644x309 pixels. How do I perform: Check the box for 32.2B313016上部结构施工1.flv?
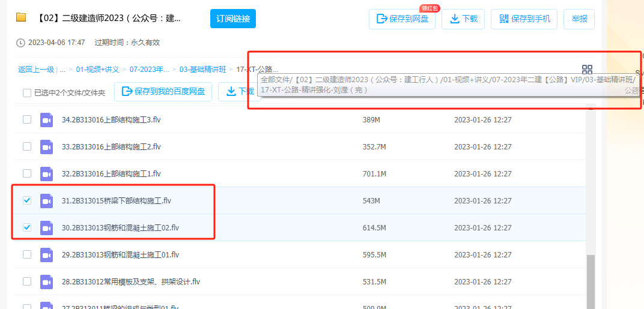pyautogui.click(x=27, y=173)
